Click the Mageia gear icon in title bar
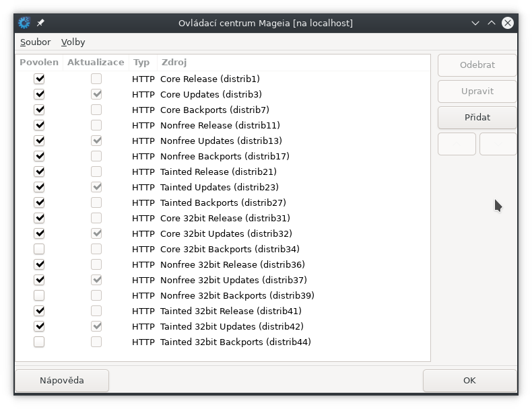Viewport: 532px width, 409px height. [x=24, y=23]
